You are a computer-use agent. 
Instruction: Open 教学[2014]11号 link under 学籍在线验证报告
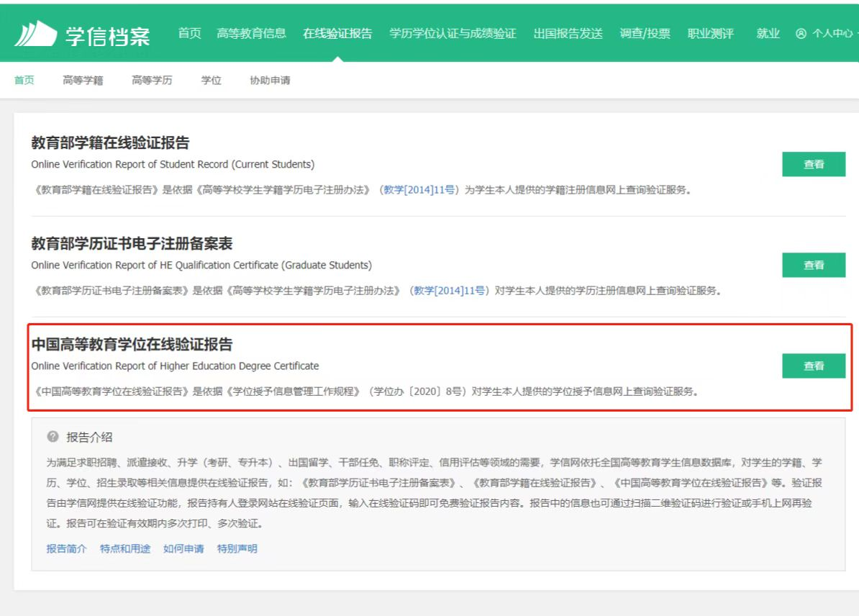point(419,190)
